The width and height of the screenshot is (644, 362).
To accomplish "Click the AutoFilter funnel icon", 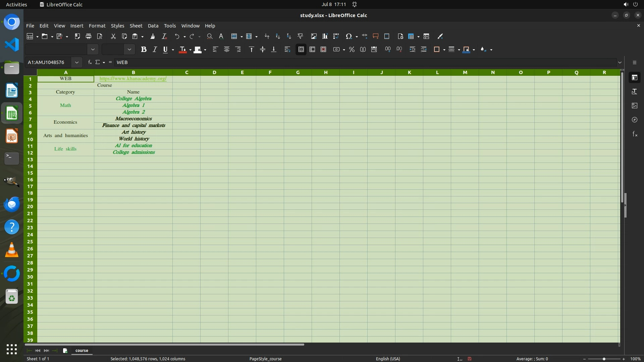I will pyautogui.click(x=300, y=36).
